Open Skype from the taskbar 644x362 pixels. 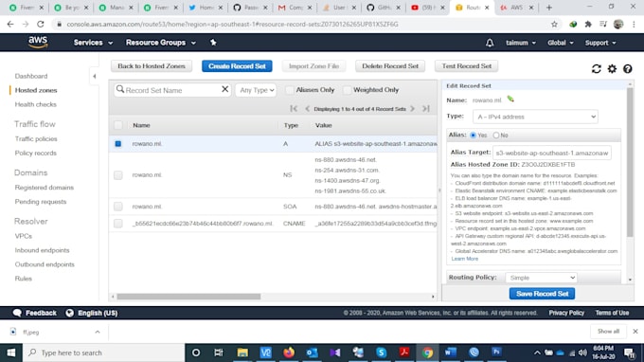[x=381, y=353]
